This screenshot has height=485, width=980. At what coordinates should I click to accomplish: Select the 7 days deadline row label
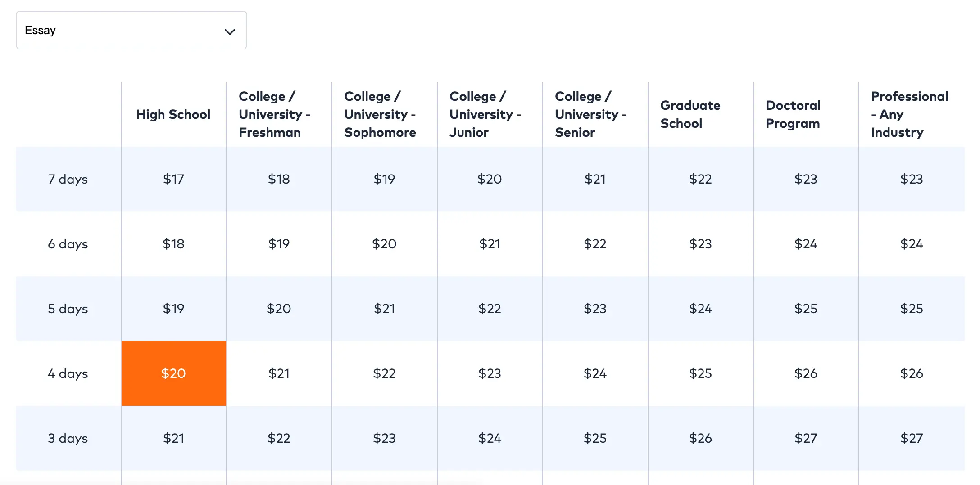pos(68,179)
